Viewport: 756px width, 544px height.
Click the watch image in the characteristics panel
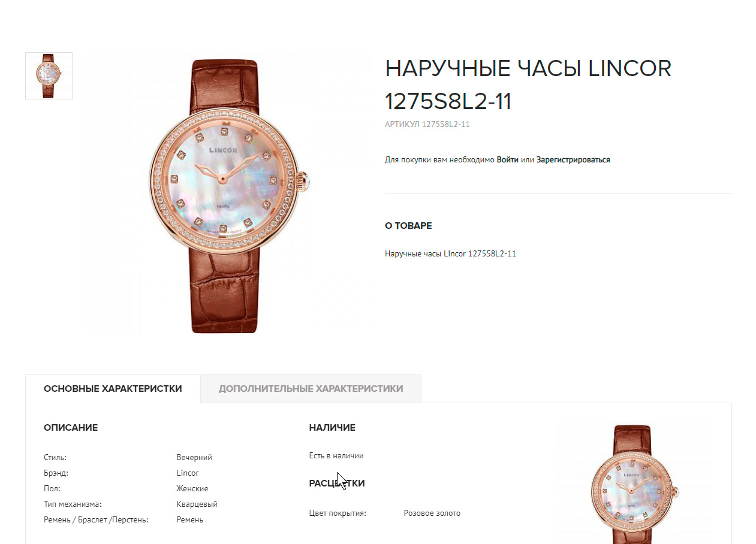634,483
